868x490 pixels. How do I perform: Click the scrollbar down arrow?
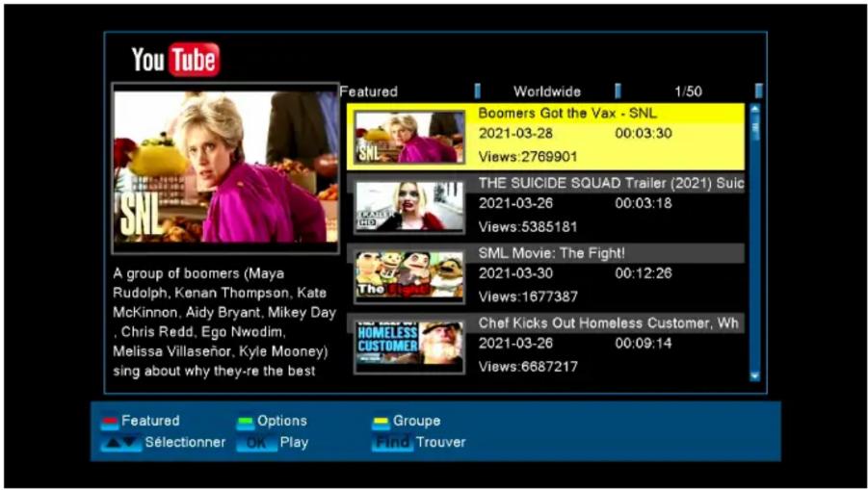click(x=755, y=376)
